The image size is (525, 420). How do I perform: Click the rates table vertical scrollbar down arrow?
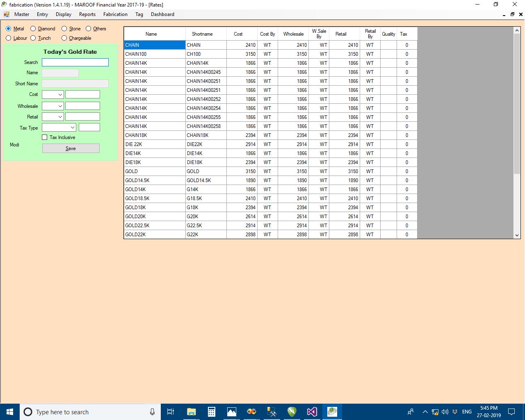(517, 235)
